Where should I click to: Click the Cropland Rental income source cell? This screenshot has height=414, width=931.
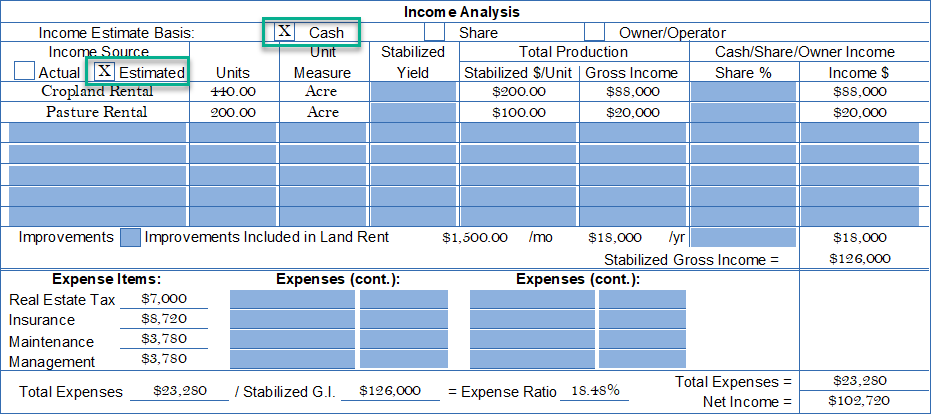(x=97, y=92)
